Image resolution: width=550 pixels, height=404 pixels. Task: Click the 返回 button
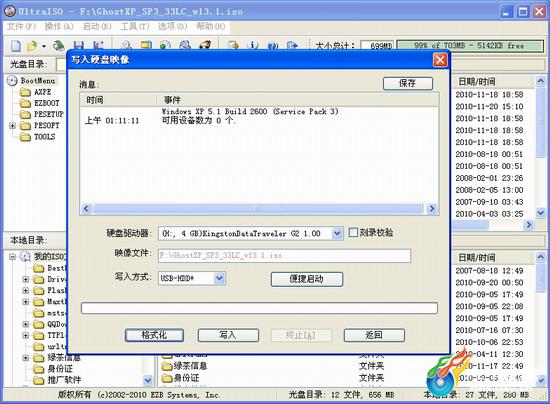[374, 335]
